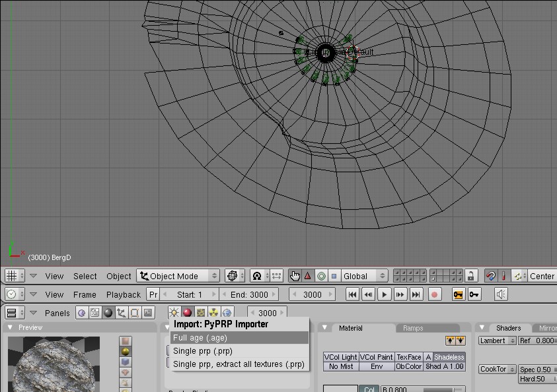Toggle the Env material option
Image resolution: width=557 pixels, height=392 pixels.
(x=377, y=366)
